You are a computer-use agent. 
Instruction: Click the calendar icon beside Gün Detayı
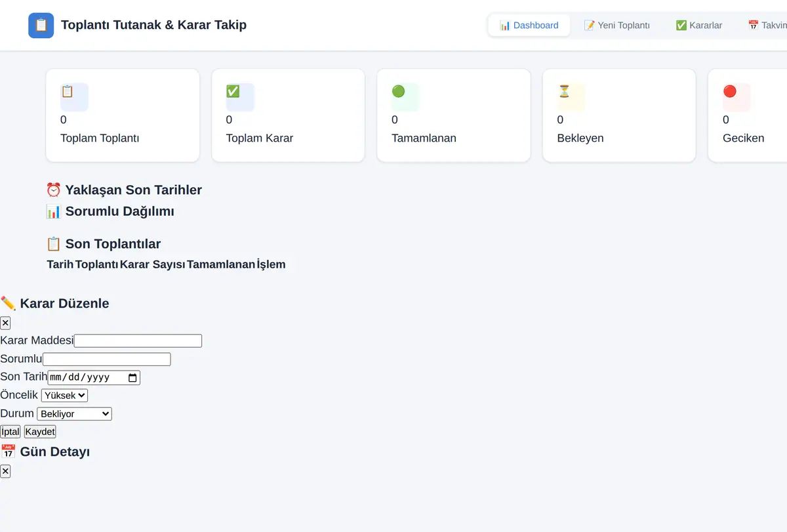[x=8, y=452]
